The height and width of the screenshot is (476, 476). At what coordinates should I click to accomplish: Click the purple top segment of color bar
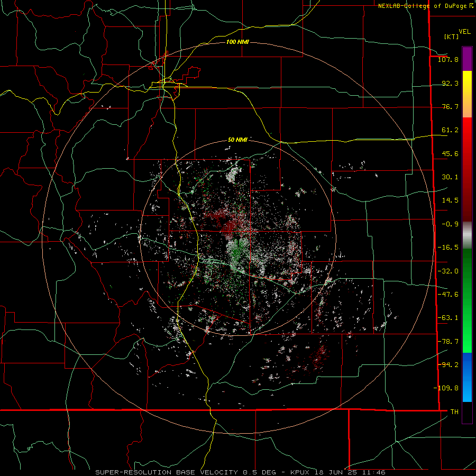click(x=467, y=59)
